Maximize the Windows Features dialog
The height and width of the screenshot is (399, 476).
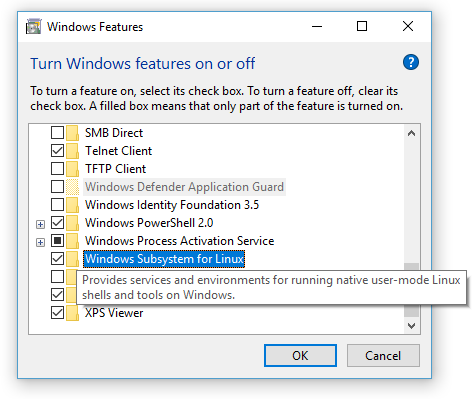pos(362,26)
